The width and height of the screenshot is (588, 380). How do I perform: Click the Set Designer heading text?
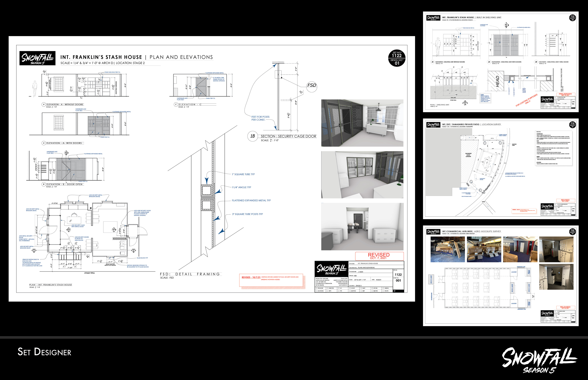pos(44,352)
